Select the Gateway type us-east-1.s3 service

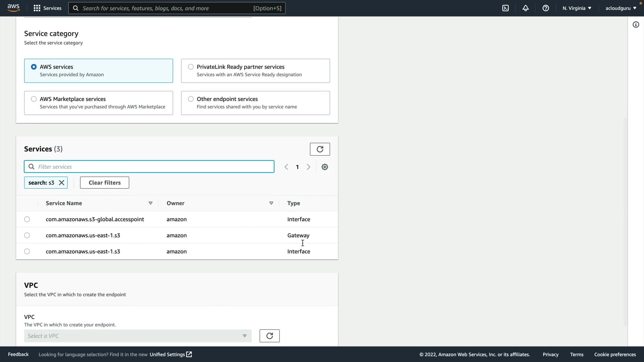[x=27, y=235]
